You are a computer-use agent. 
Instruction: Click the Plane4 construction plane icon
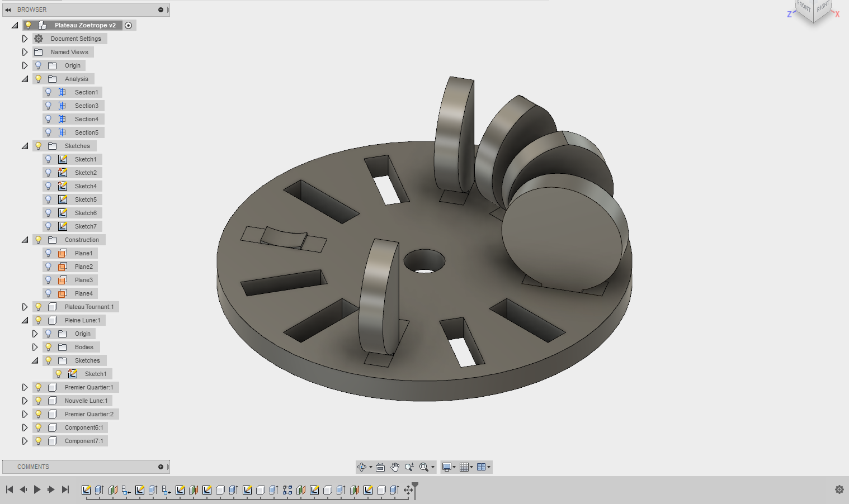[x=63, y=293]
